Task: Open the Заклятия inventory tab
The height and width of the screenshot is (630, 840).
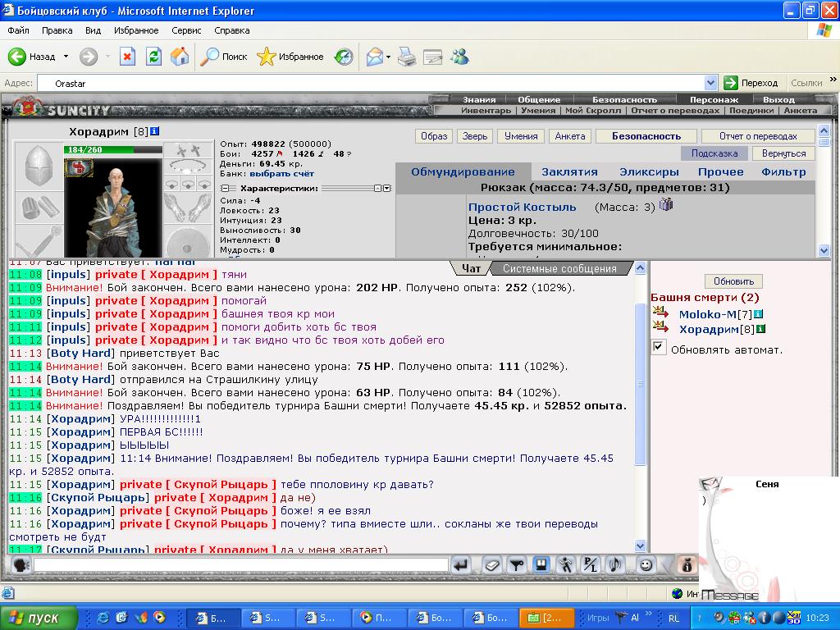Action: (x=568, y=171)
